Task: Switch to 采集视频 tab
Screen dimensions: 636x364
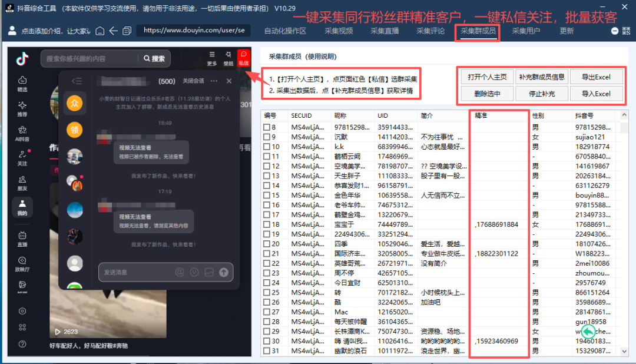Action: pyautogui.click(x=339, y=31)
